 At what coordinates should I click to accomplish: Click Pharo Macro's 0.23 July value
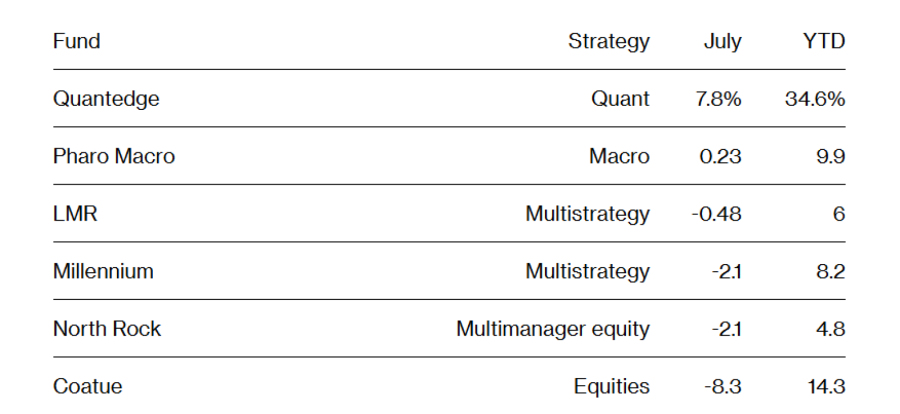coord(720,156)
